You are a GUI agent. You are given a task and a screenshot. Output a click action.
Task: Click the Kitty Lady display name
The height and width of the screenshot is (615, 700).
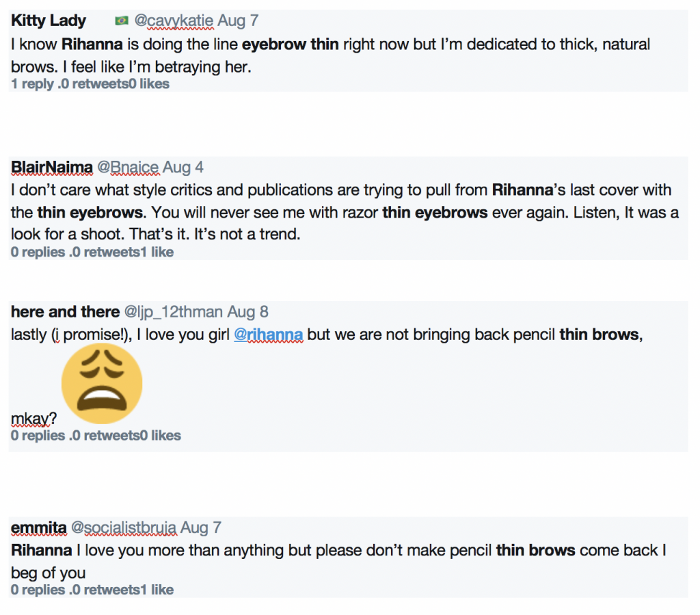pos(49,21)
